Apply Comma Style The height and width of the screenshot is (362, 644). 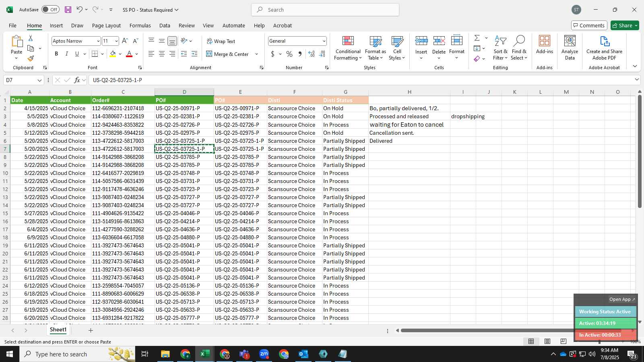(300, 54)
